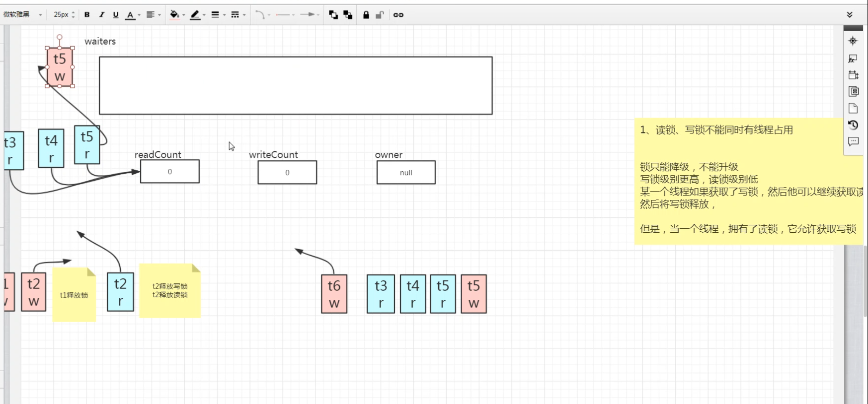868x404 pixels.
Task: Select the t5 r shape left of readCount
Action: 87,145
